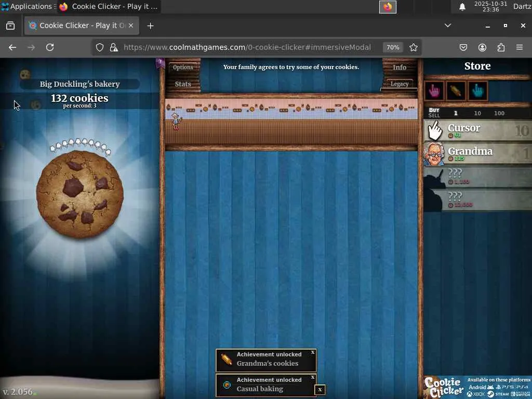Close Grandma's cookies achievement notification

click(313, 353)
